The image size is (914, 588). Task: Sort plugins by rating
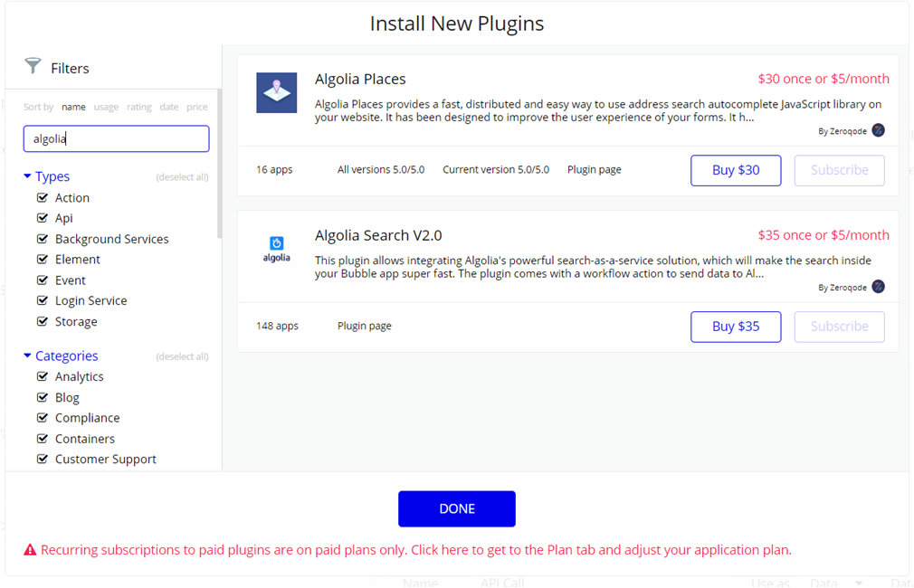(139, 108)
